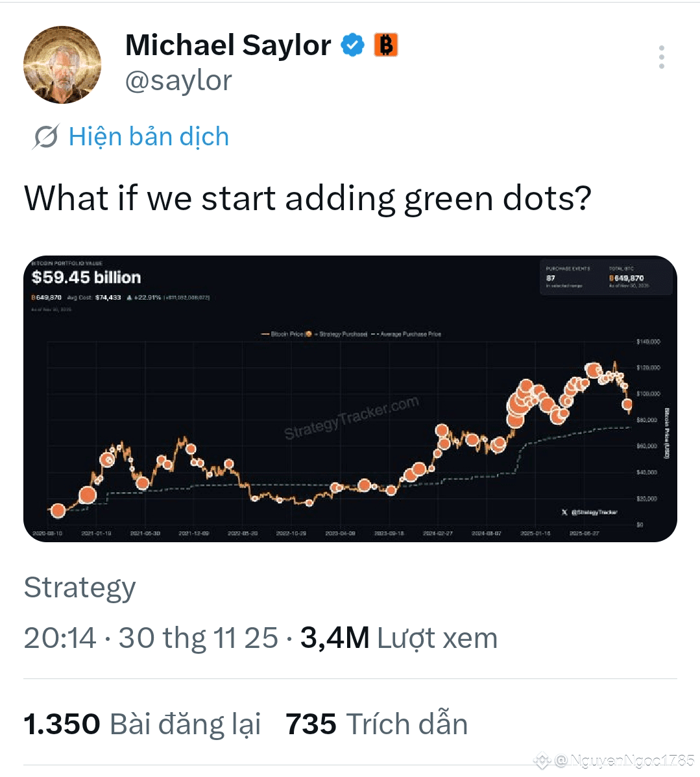Open the three-dot more options menu
Image resolution: width=700 pixels, height=777 pixels.
click(x=661, y=57)
